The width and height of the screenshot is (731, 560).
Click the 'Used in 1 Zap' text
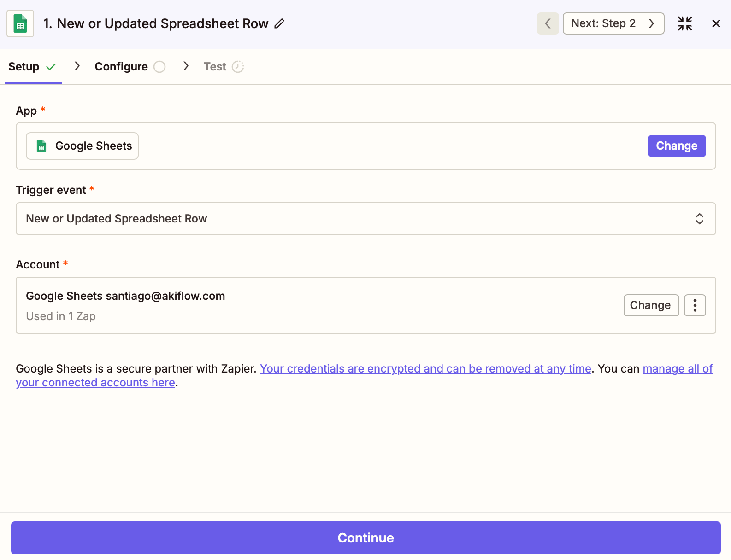click(x=61, y=316)
